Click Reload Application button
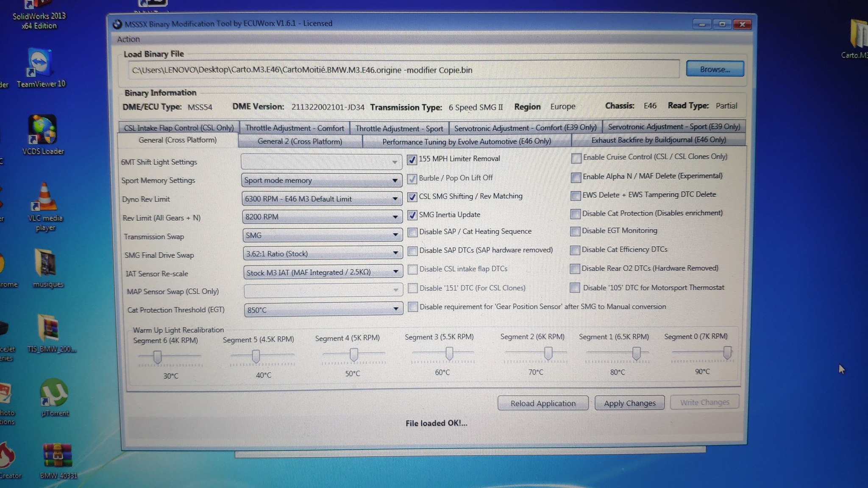The image size is (868, 488). coord(543,403)
